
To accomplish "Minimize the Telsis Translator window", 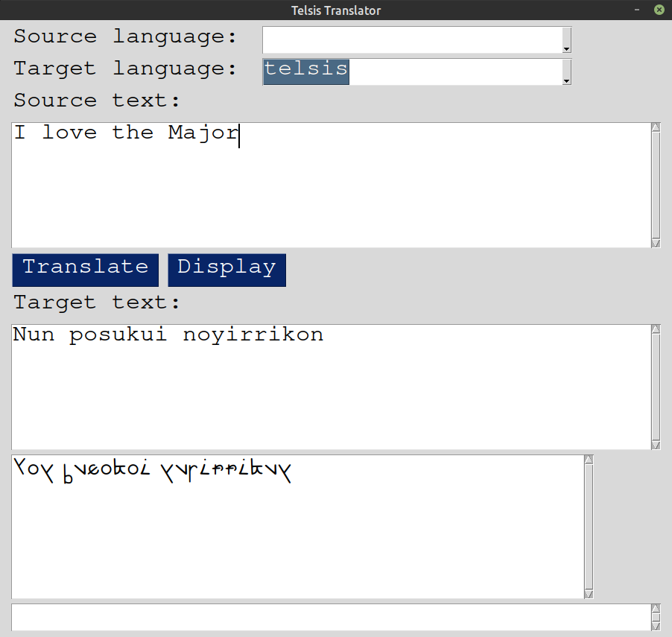I will point(637,10).
